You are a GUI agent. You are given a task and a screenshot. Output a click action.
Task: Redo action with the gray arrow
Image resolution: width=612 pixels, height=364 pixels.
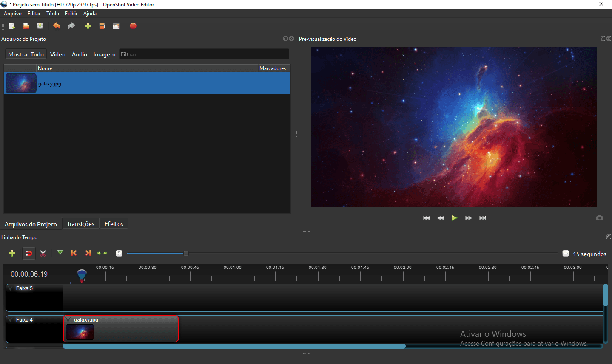click(71, 26)
